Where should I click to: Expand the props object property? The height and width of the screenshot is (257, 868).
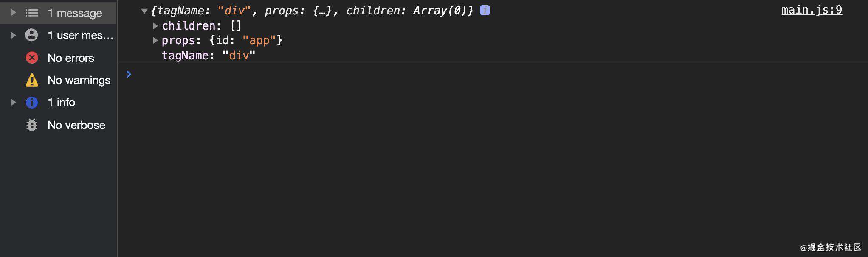coord(155,40)
